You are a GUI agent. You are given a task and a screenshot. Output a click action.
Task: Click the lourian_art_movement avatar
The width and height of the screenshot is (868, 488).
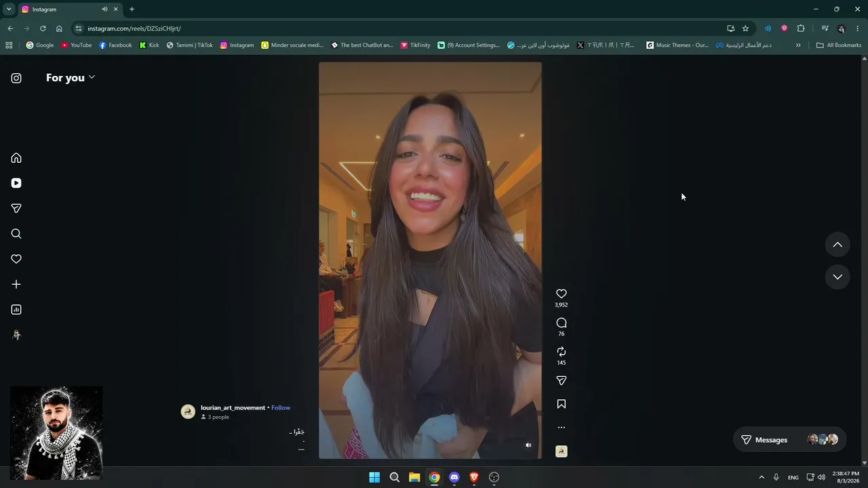(188, 411)
